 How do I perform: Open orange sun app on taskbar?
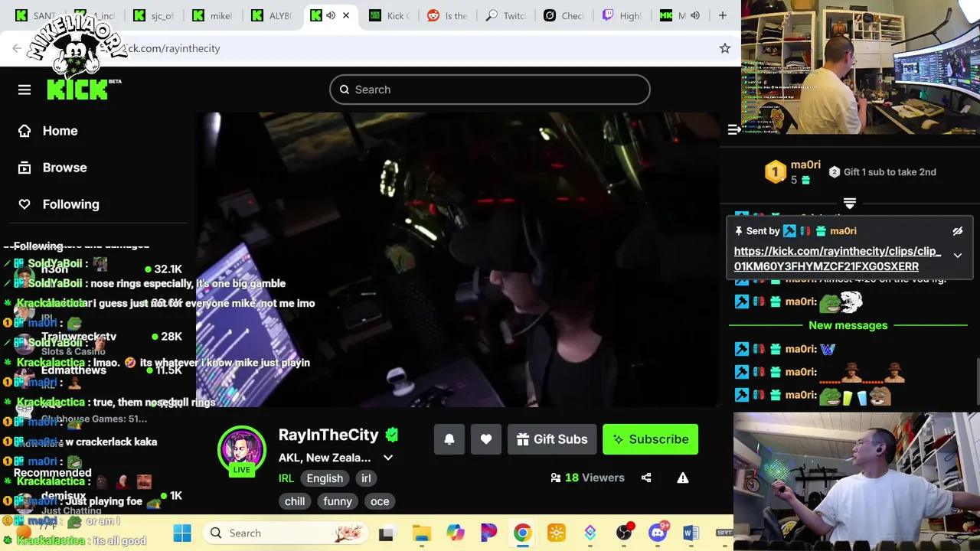(x=557, y=533)
